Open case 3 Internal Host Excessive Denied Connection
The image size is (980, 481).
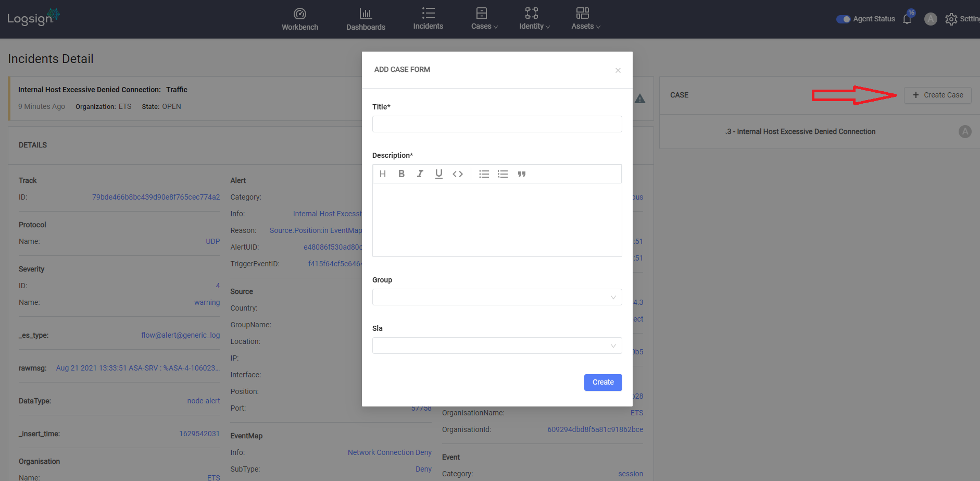click(x=800, y=132)
